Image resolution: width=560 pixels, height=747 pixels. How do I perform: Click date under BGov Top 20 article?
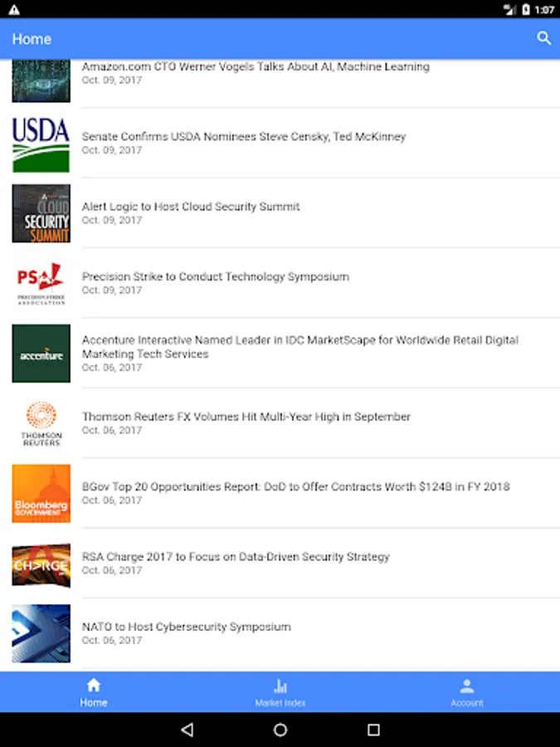point(112,500)
